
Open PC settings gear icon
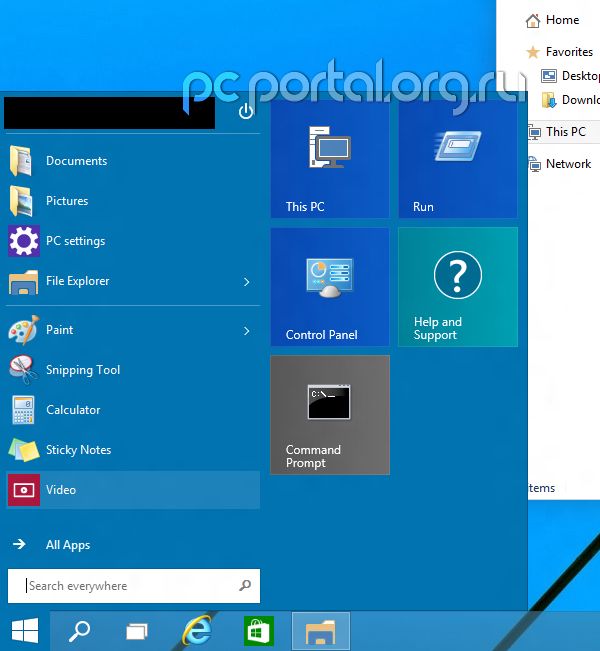[24, 241]
